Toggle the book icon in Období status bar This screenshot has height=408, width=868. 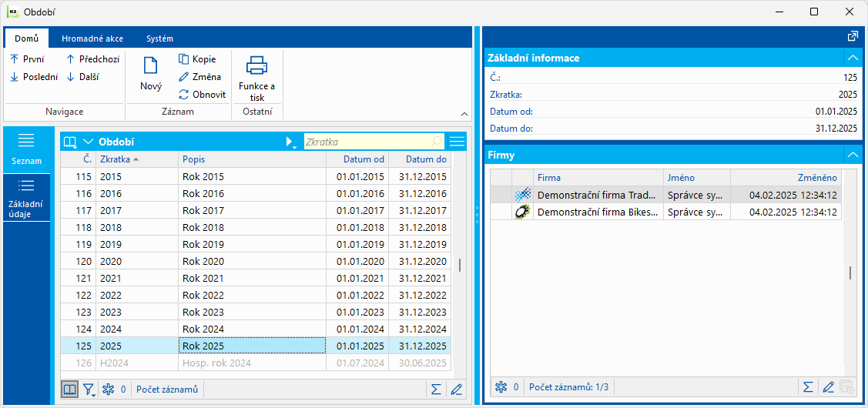[70, 390]
